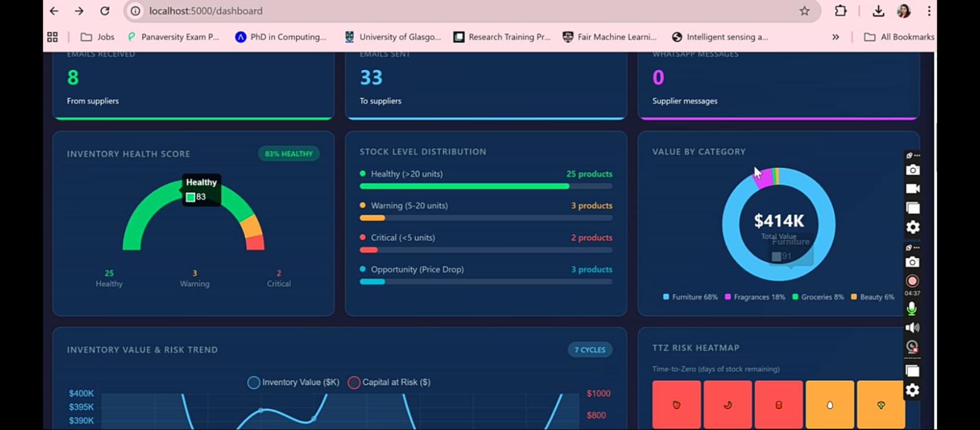Viewport: 980px width, 430px height.
Task: Click the user profile avatar
Action: (x=903, y=11)
